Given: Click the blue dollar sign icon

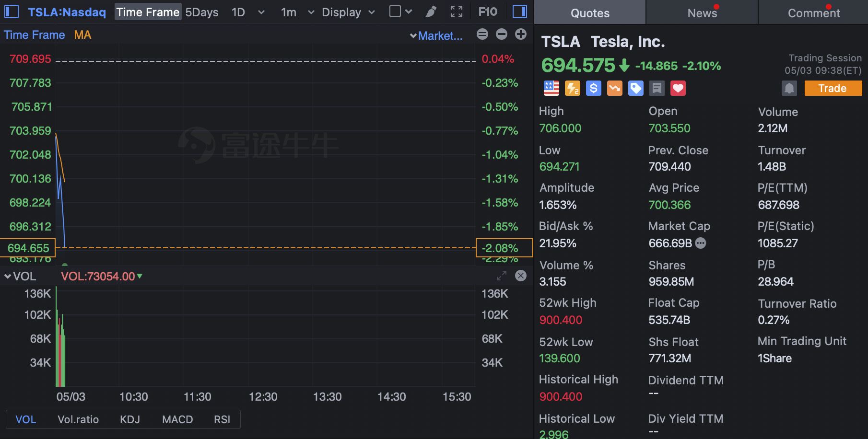Looking at the screenshot, I should pyautogui.click(x=593, y=88).
